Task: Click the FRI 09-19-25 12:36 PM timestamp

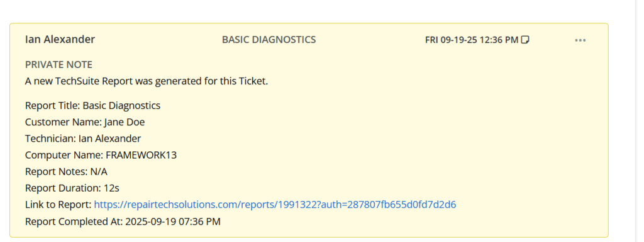Action: coord(472,40)
